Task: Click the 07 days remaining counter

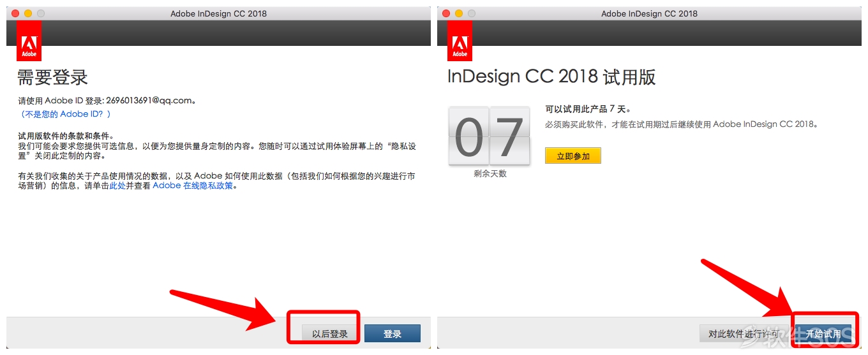Action: (x=490, y=136)
